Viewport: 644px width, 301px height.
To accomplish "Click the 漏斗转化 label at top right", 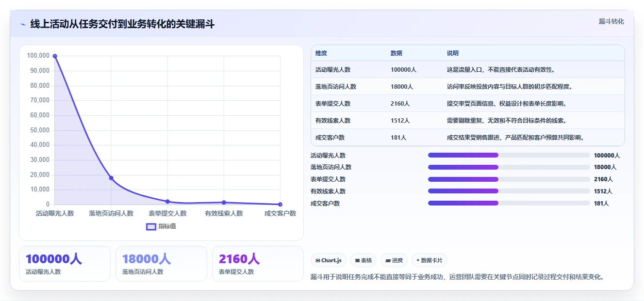I will tap(611, 21).
